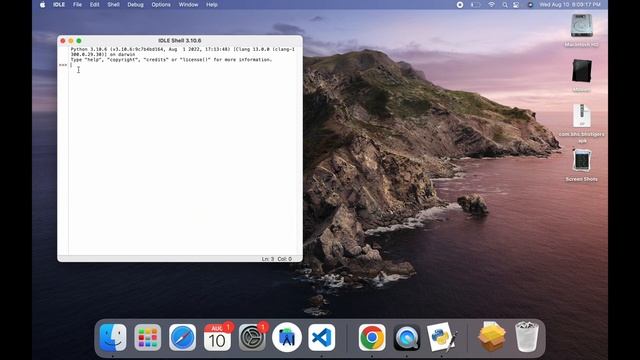Select the com.bhs apk zip file

pos(582,115)
